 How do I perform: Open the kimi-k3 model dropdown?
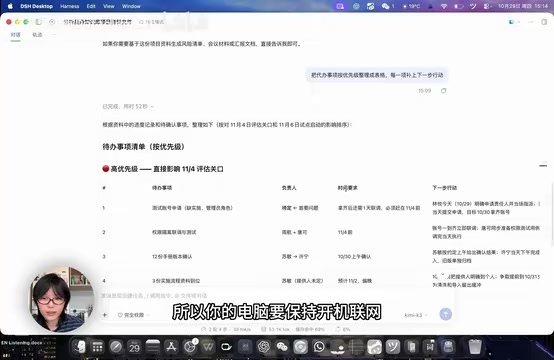click(416, 315)
